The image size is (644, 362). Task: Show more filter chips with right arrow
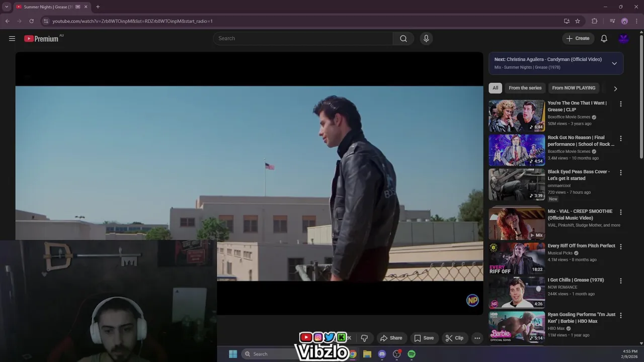click(x=615, y=88)
